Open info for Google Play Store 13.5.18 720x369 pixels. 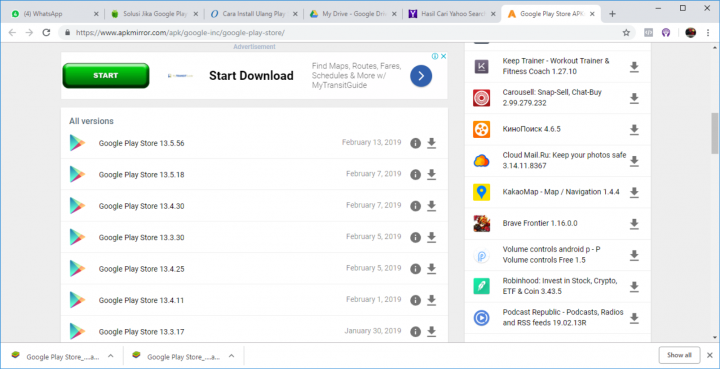[x=416, y=174]
